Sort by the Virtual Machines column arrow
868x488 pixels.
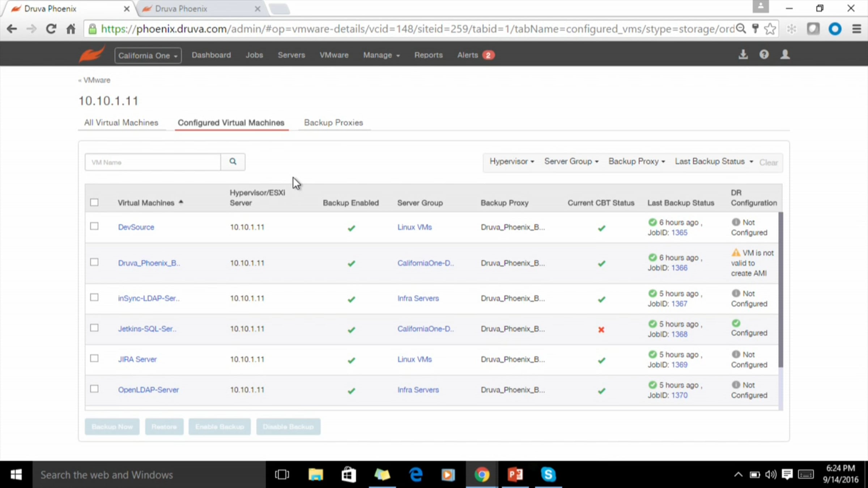pyautogui.click(x=181, y=202)
